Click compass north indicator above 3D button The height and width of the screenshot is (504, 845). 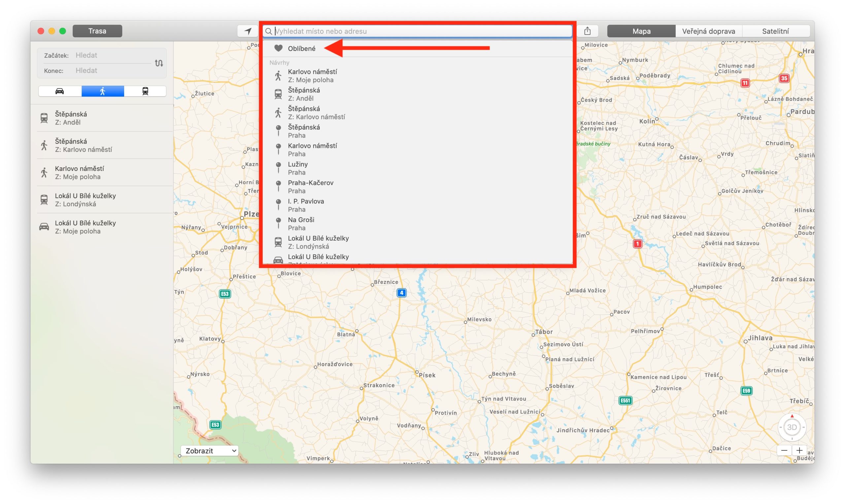[792, 416]
